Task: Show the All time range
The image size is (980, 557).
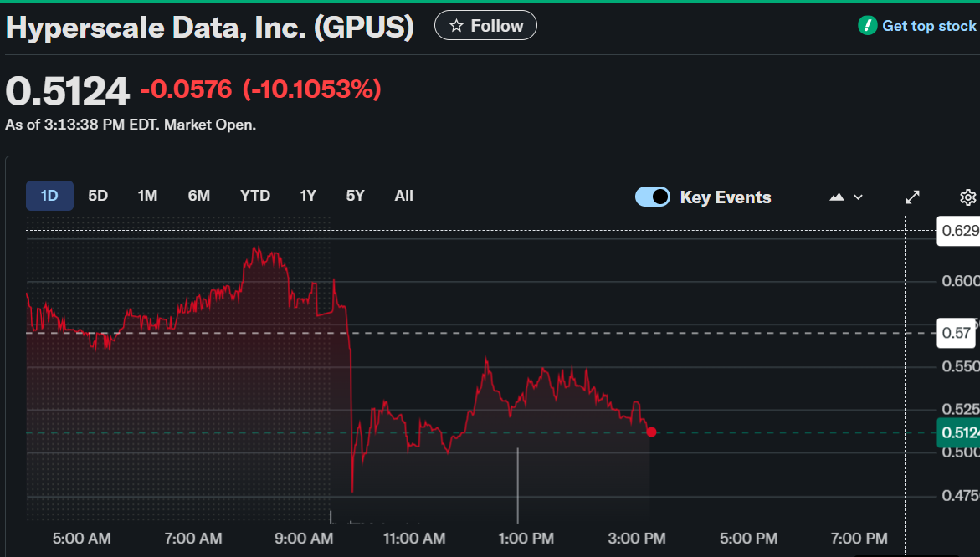Action: pyautogui.click(x=404, y=196)
